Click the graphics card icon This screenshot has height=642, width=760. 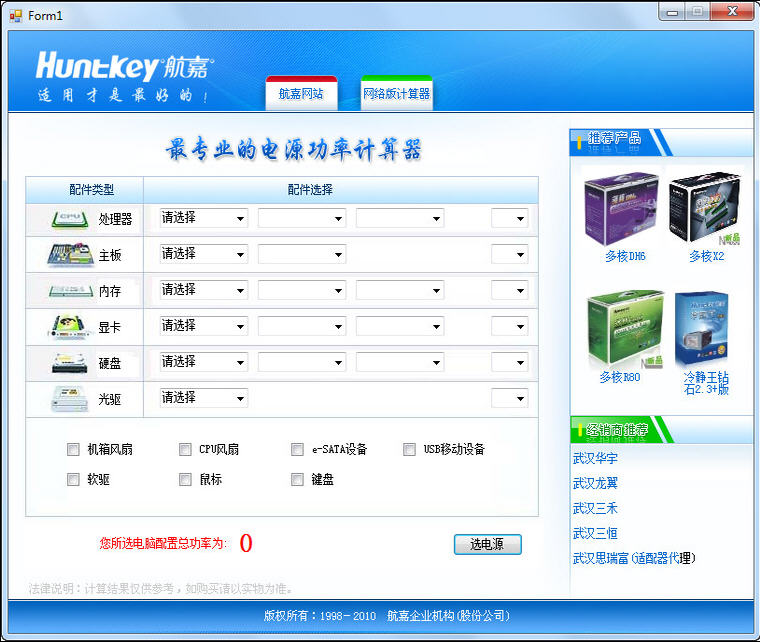click(70, 327)
